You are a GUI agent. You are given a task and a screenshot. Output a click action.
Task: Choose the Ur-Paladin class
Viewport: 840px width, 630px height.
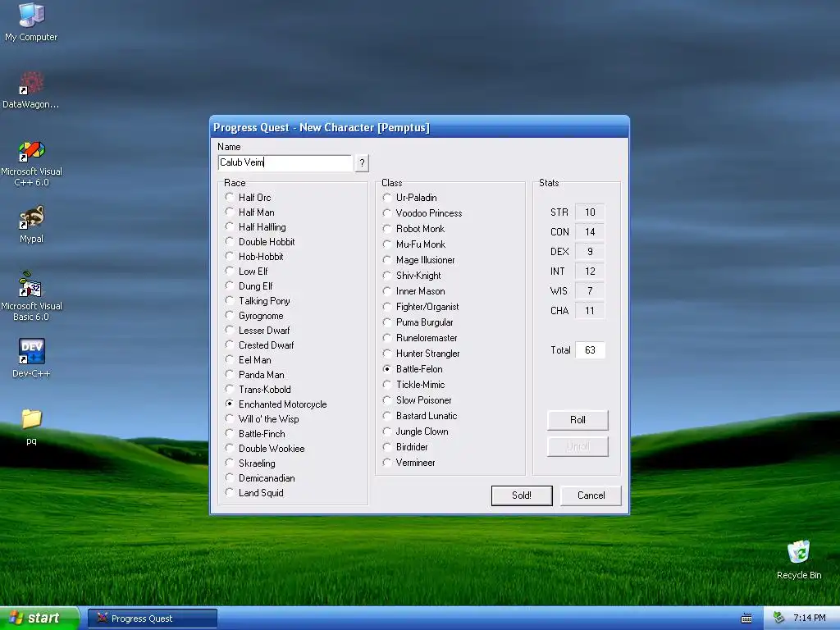coord(410,197)
